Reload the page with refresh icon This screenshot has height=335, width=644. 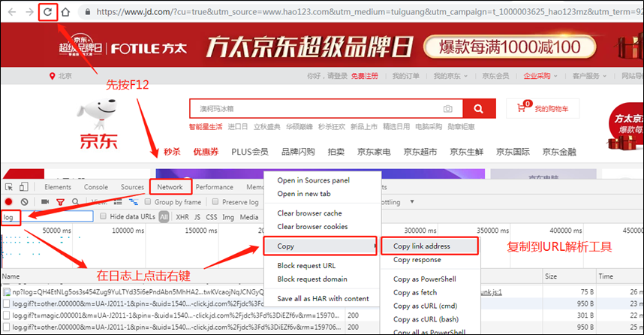[x=47, y=12]
